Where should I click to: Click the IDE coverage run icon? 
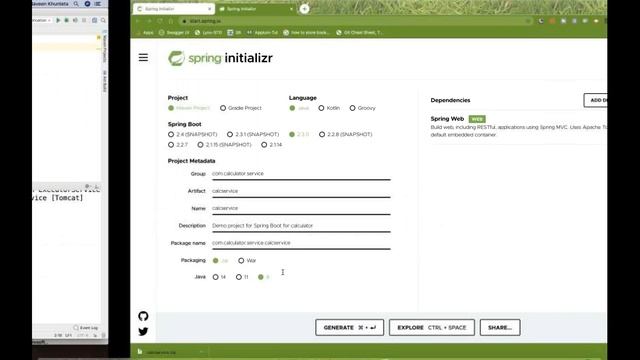[75, 20]
